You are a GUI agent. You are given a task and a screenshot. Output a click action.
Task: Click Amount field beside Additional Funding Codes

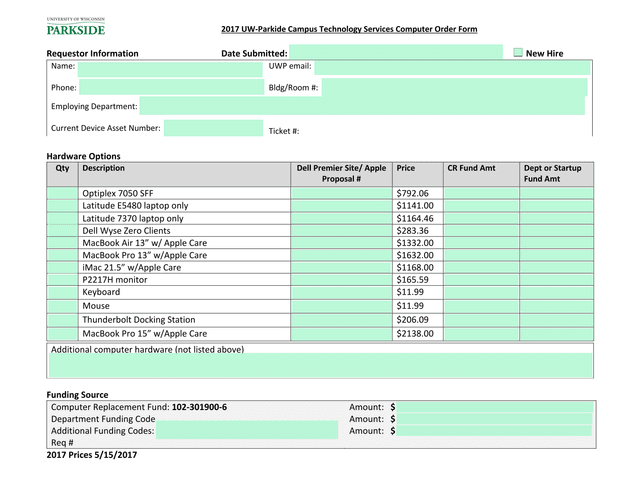tap(495, 431)
